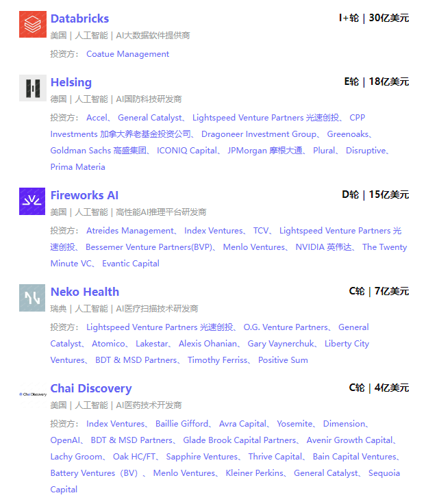Open Thrive Capital investor link
The width and height of the screenshot is (439, 504).
point(275,457)
